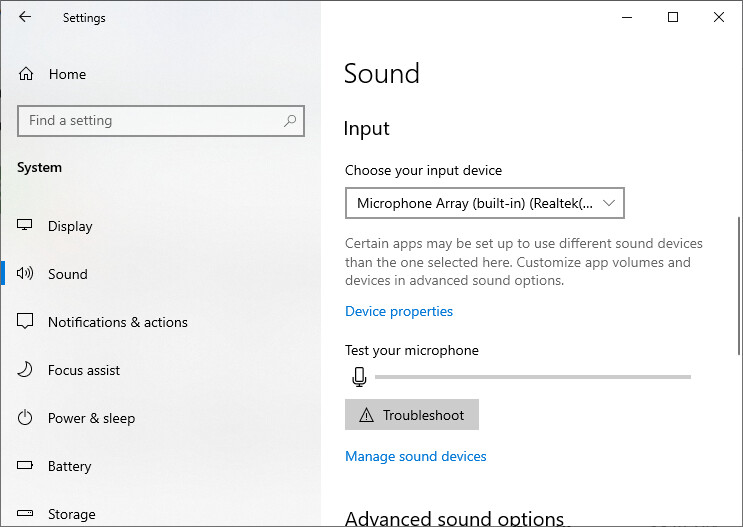Click the back arrow icon in Settings
The height and width of the screenshot is (527, 743).
(25, 17)
